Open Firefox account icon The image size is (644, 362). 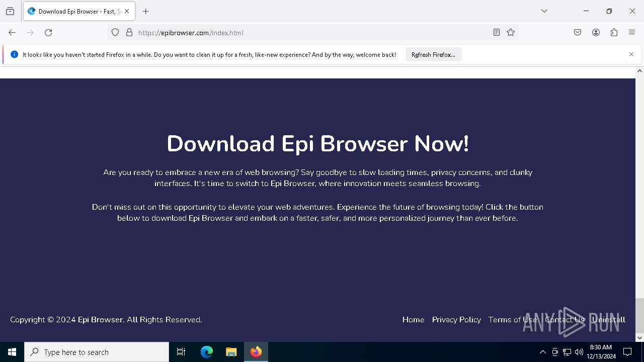596,33
